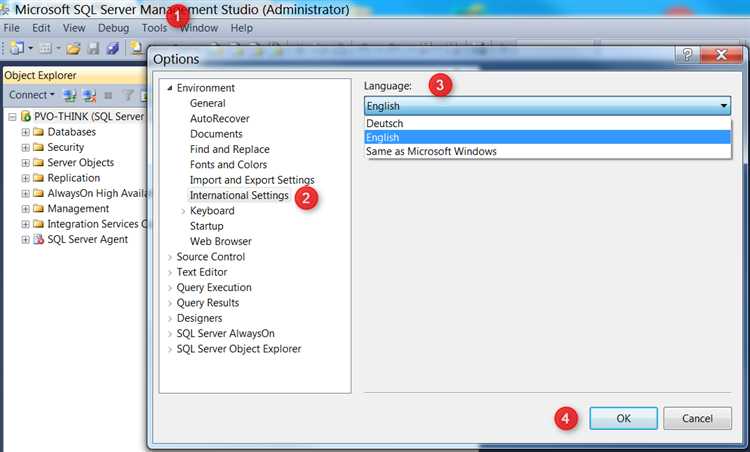Click the SQL Server Agent icon

click(38, 239)
